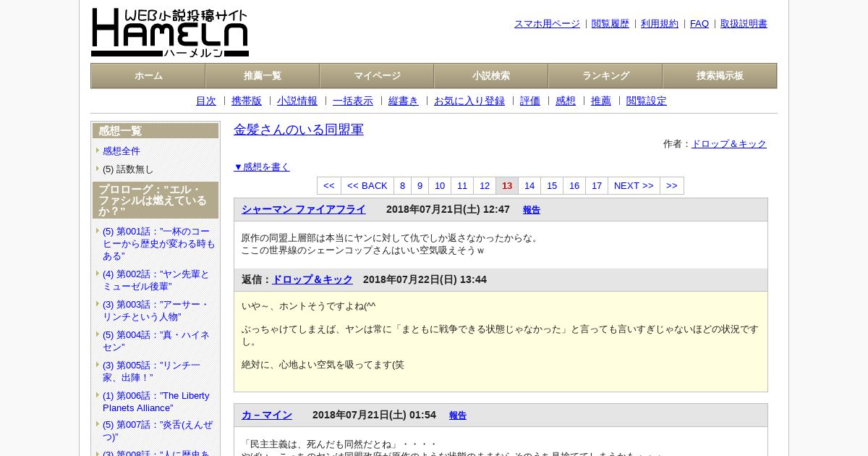This screenshot has height=456, width=868.
Task: Open 閲覧設定
Action: pos(647,101)
